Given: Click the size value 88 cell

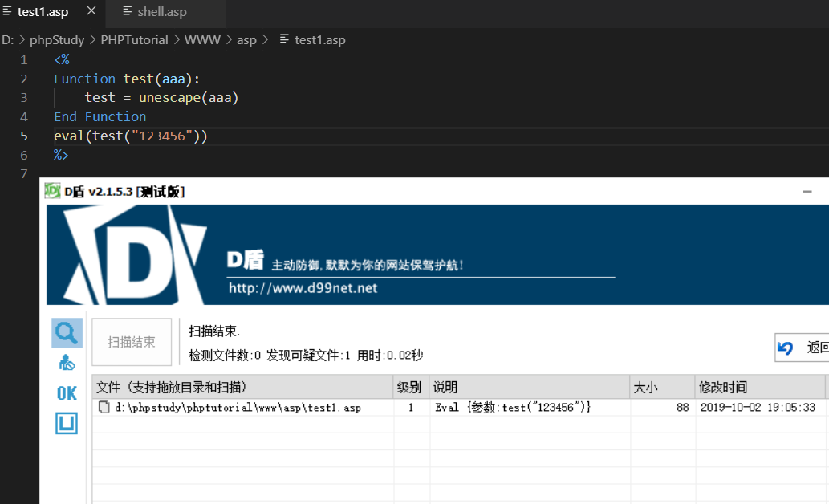Looking at the screenshot, I should (683, 407).
